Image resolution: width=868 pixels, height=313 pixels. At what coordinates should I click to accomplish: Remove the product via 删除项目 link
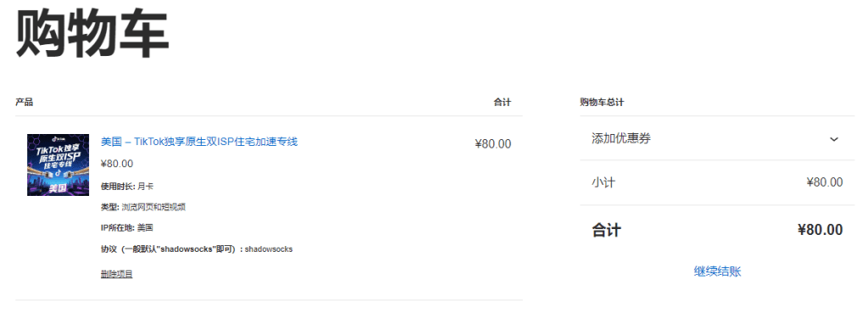click(116, 274)
